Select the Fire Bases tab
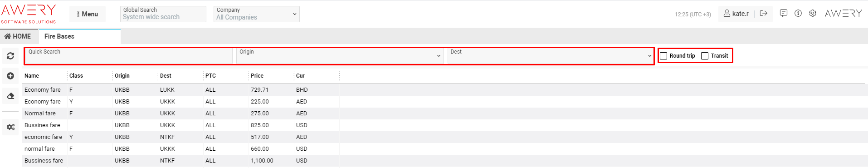 tap(59, 36)
